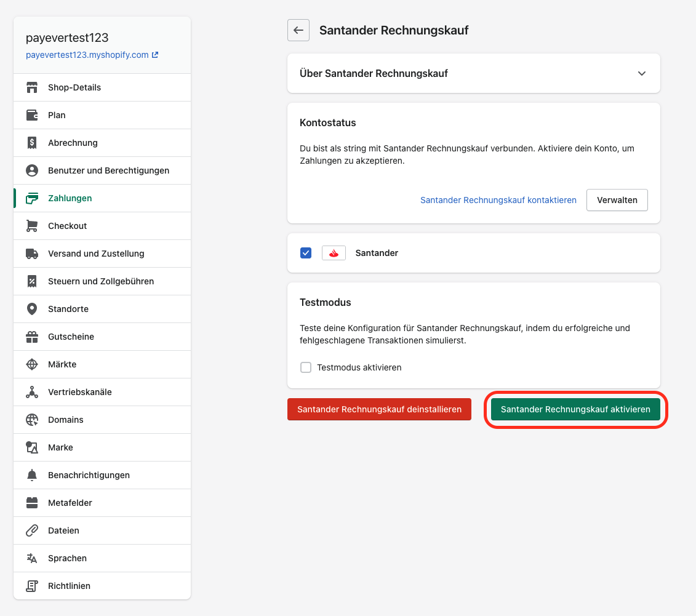The image size is (696, 616).
Task: Go to Domains settings
Action: (x=102, y=420)
